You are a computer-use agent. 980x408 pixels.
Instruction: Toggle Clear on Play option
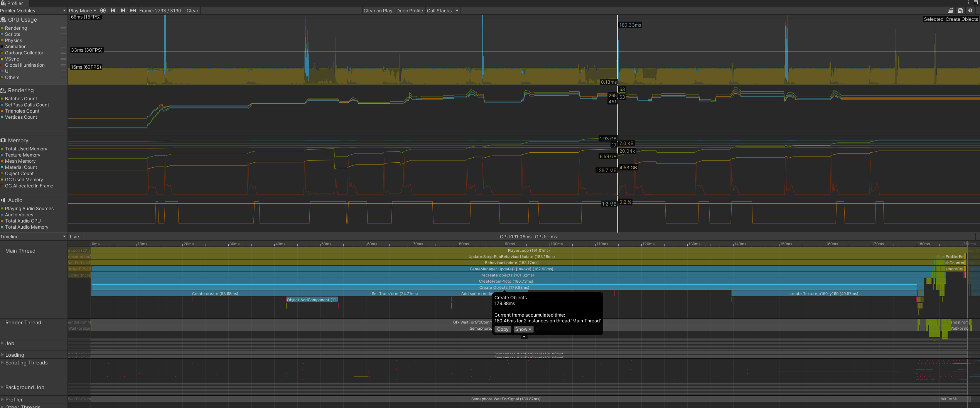(378, 10)
